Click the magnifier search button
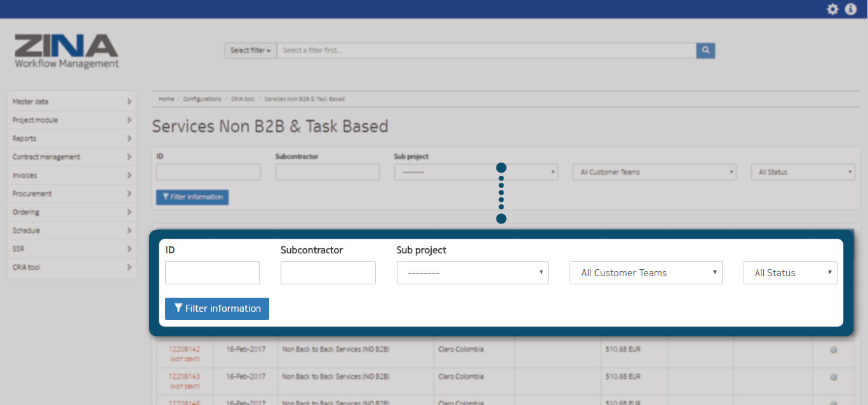Screen dimensions: 868x405 [x=705, y=51]
